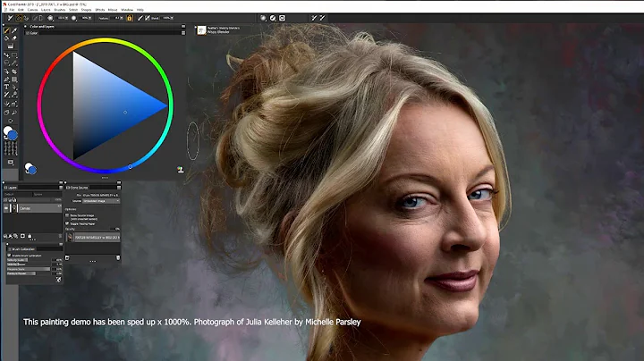Click the lock icon in property bar
644x361 pixels.
click(130, 18)
